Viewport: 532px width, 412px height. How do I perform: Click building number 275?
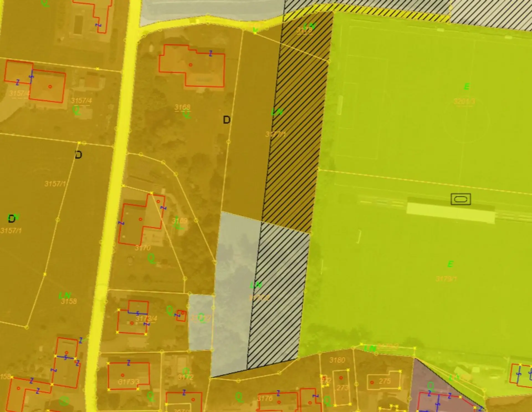click(x=385, y=381)
